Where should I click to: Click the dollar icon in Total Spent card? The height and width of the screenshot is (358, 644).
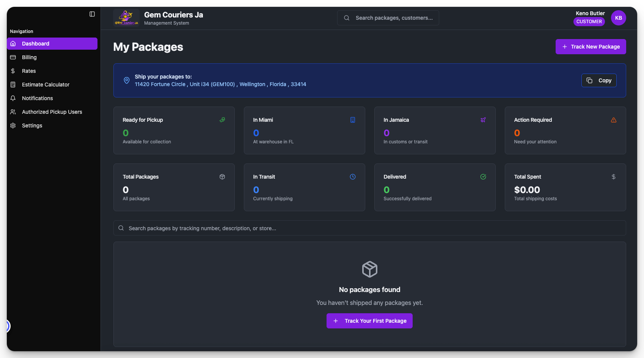[613, 177]
